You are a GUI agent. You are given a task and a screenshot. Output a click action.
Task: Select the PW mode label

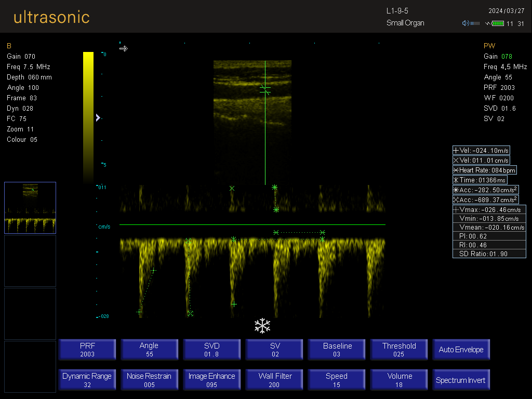coord(489,46)
